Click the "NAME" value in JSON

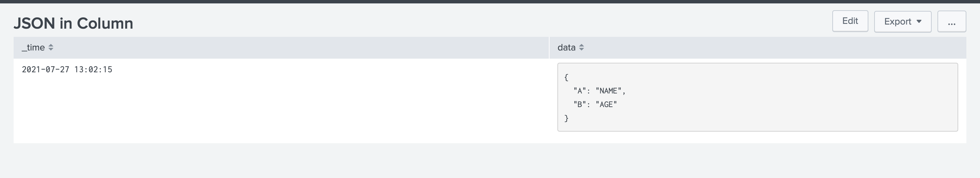tap(608, 91)
